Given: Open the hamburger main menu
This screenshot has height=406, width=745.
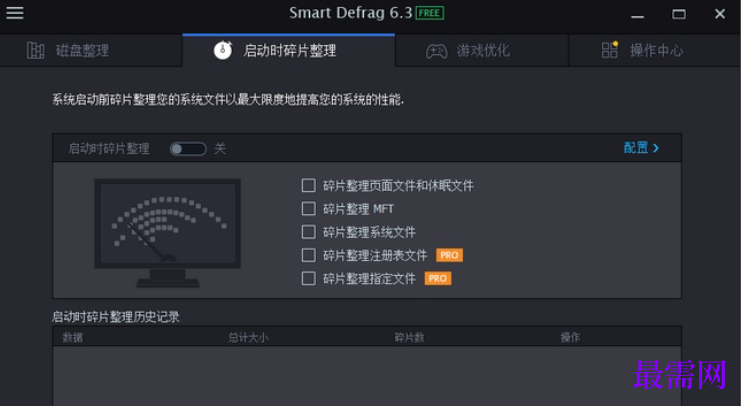Looking at the screenshot, I should click(x=15, y=13).
